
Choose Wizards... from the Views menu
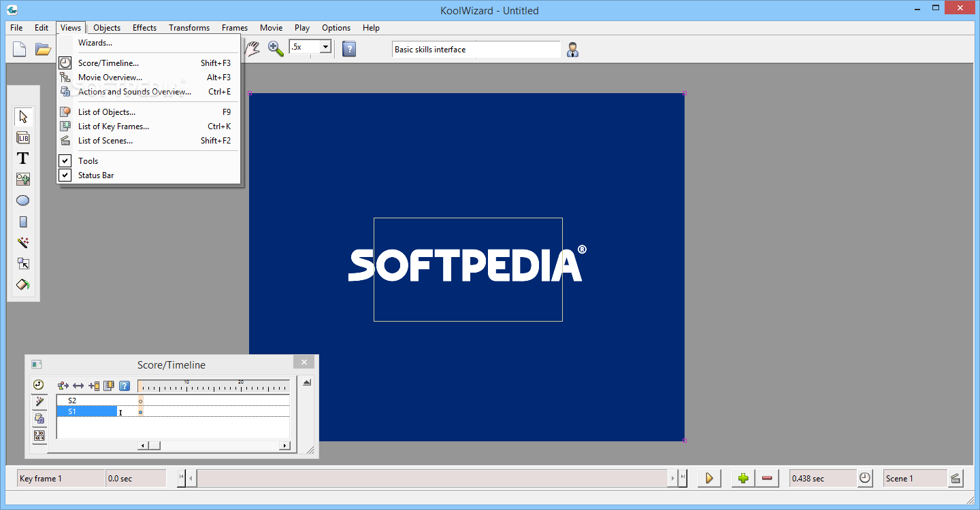149,43
